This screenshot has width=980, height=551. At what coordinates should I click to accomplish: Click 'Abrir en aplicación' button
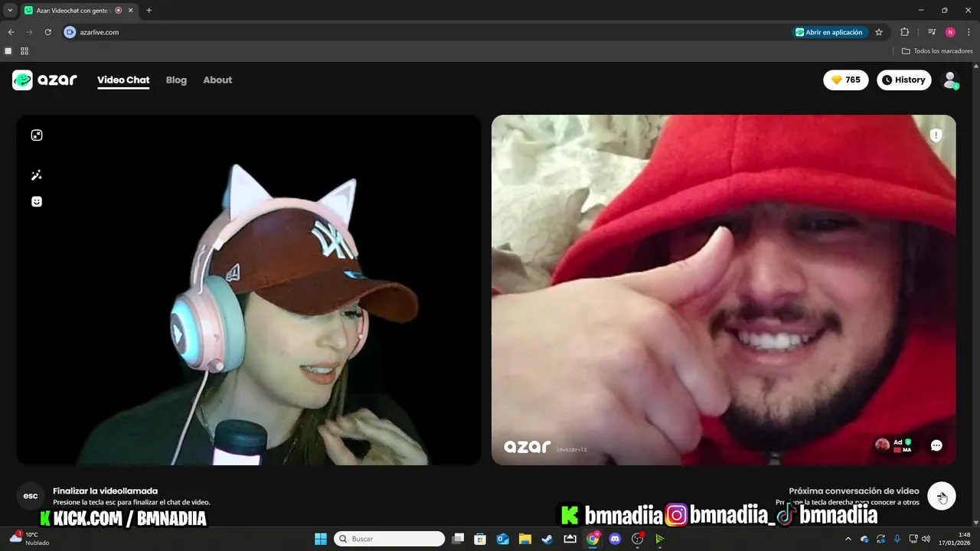pyautogui.click(x=830, y=32)
